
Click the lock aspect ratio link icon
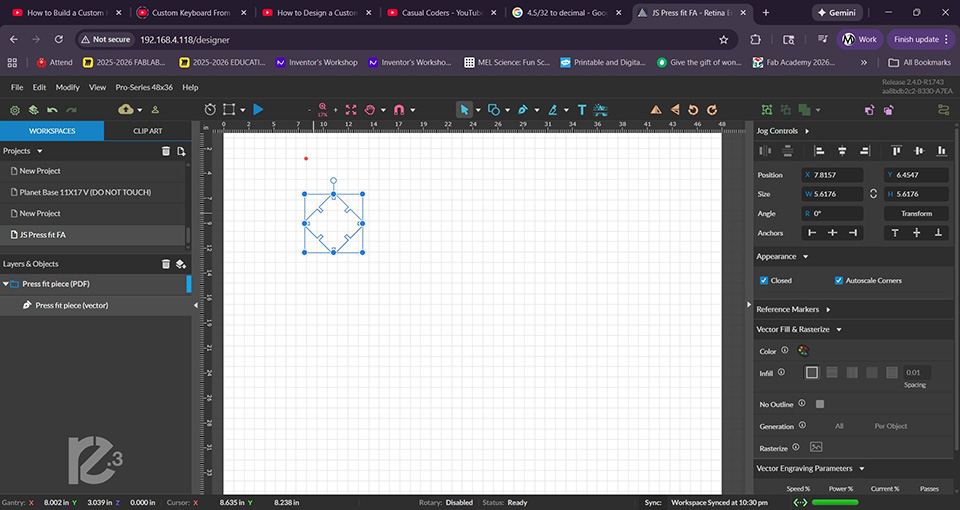(874, 193)
